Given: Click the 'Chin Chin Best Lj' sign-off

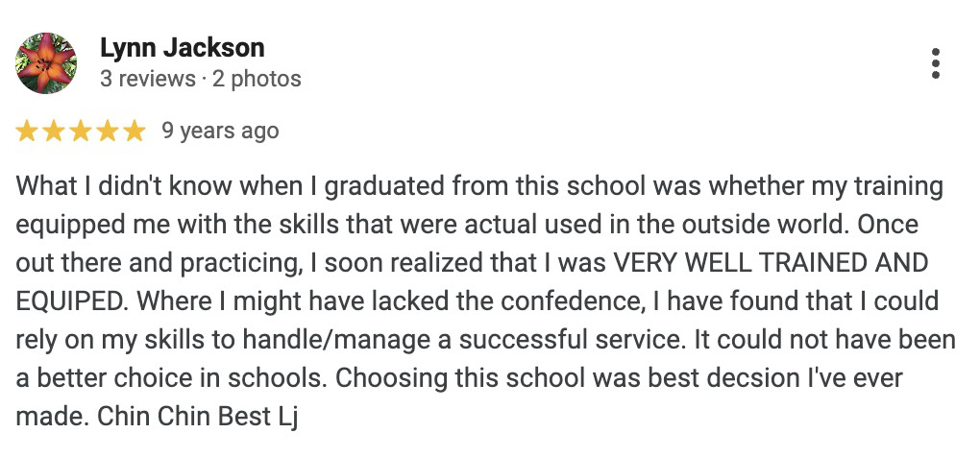Looking at the screenshot, I should [x=198, y=417].
